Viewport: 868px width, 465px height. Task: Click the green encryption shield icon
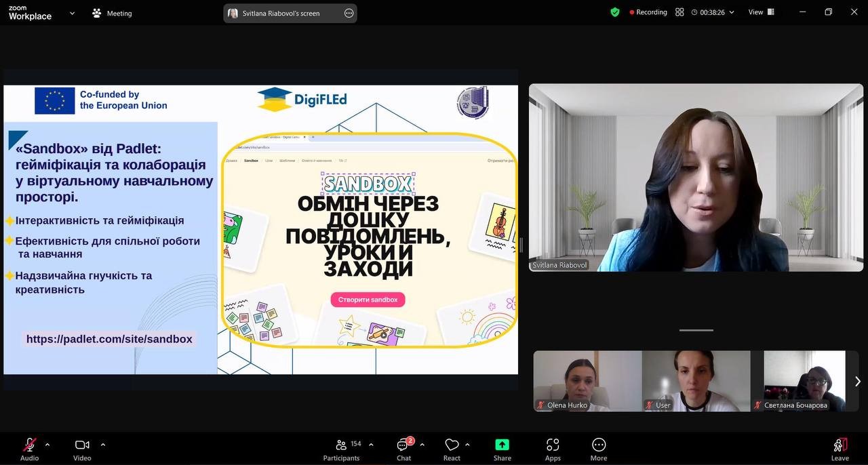[615, 12]
